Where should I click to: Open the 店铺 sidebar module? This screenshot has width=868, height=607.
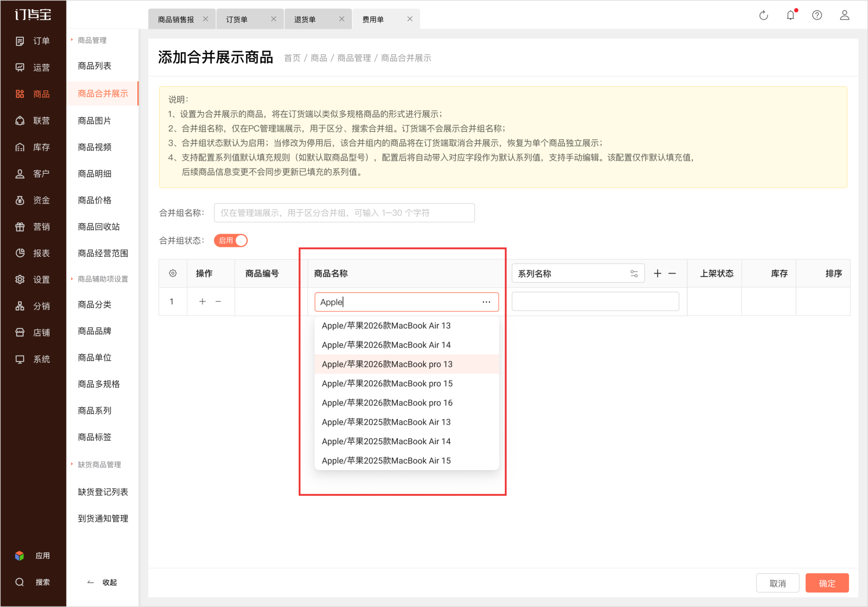33,333
